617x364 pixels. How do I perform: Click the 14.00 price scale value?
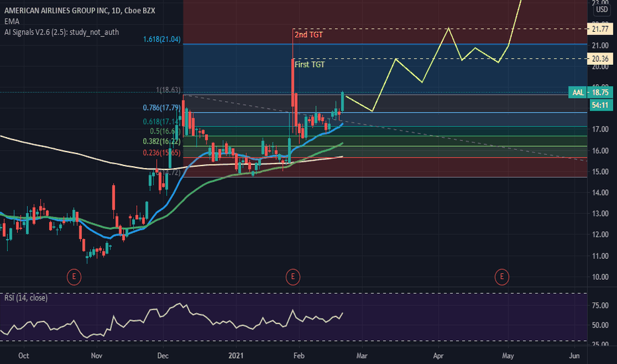(x=600, y=193)
